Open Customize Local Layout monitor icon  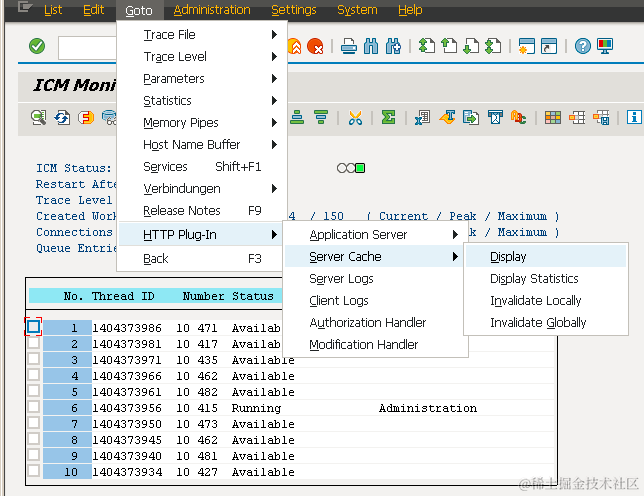(x=605, y=46)
